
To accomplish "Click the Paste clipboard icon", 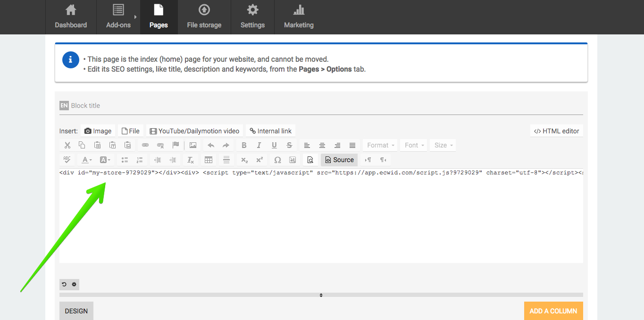I will (97, 145).
